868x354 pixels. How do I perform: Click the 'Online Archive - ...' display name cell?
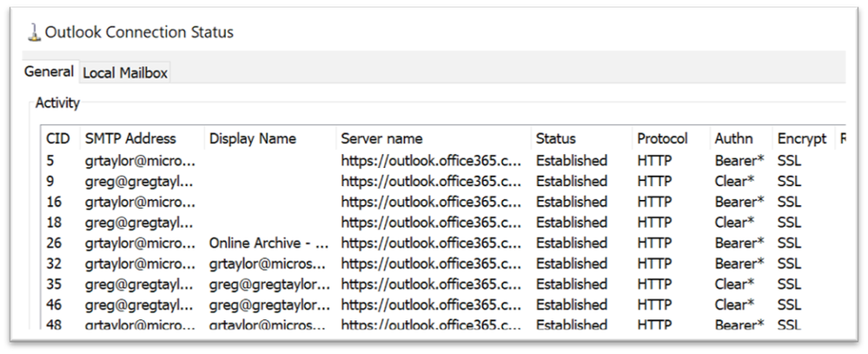(x=269, y=243)
